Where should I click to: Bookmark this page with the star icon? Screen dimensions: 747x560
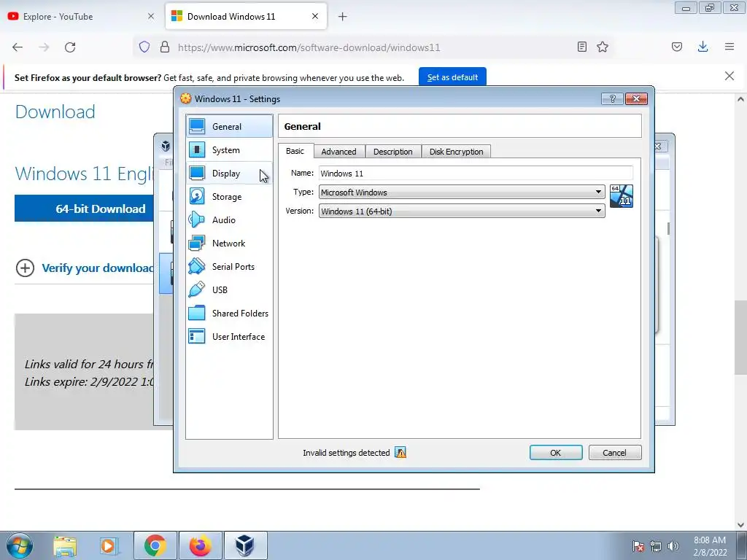[603, 47]
